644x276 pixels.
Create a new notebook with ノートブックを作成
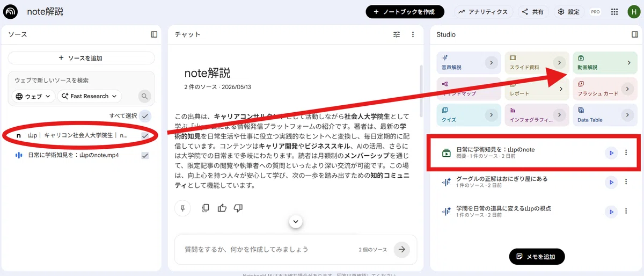click(x=405, y=12)
